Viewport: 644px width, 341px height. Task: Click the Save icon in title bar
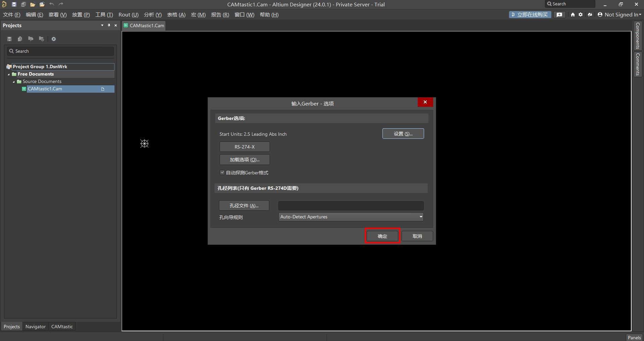point(14,4)
